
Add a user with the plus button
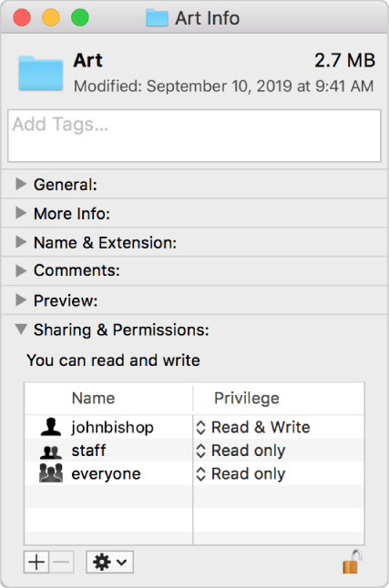click(36, 562)
